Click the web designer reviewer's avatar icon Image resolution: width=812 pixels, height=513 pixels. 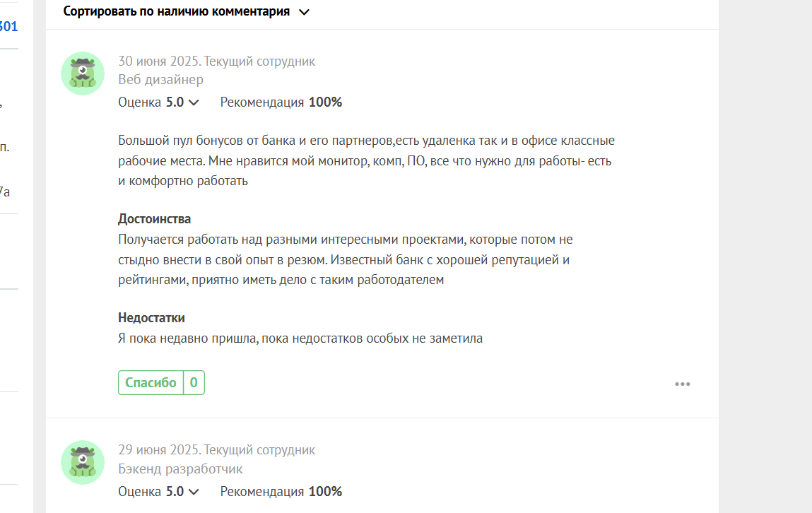pos(83,73)
